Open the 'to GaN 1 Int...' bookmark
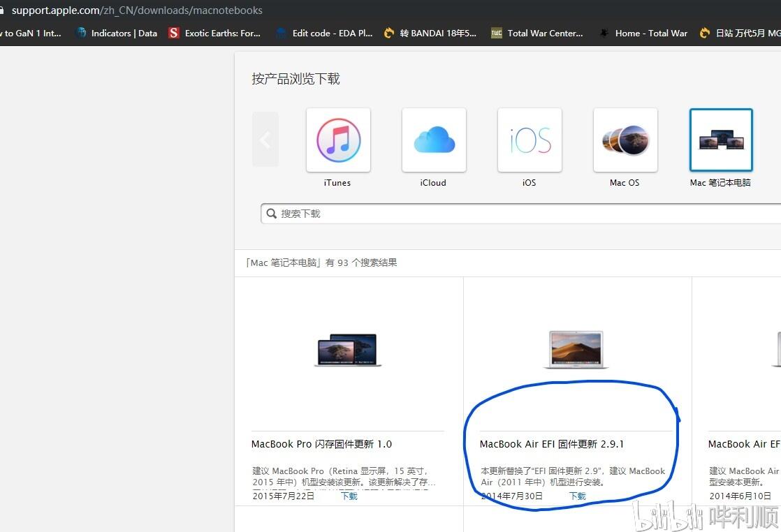The width and height of the screenshot is (781, 532). 31,34
